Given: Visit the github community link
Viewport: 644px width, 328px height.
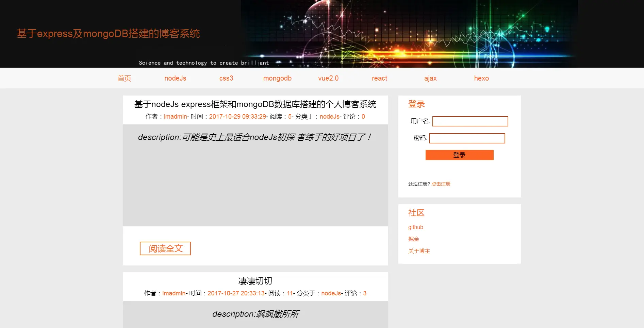Looking at the screenshot, I should click(415, 227).
